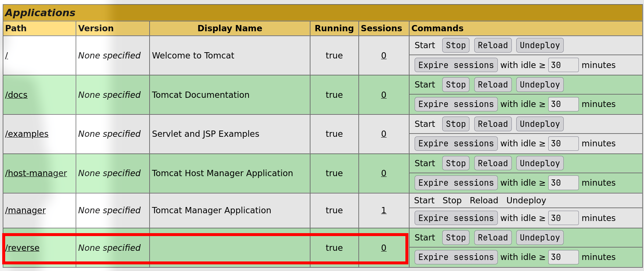Expire sessions for the /docs application
644x271 pixels.
tap(456, 104)
